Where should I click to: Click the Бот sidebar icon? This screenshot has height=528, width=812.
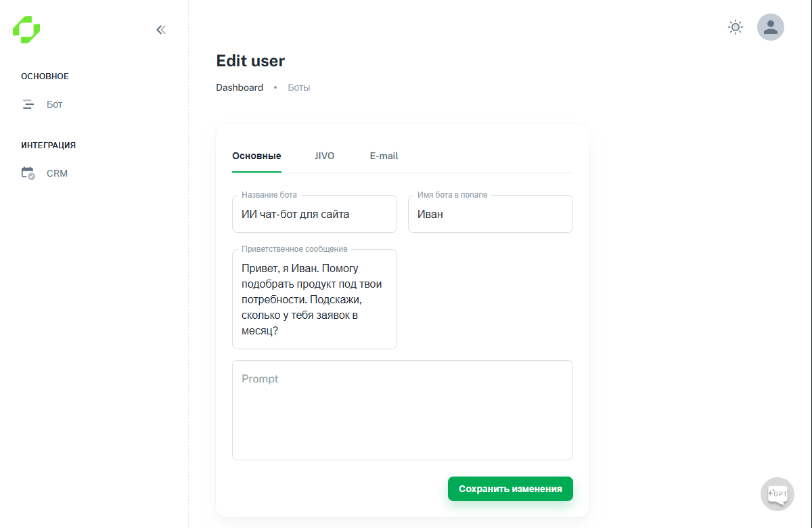point(28,104)
